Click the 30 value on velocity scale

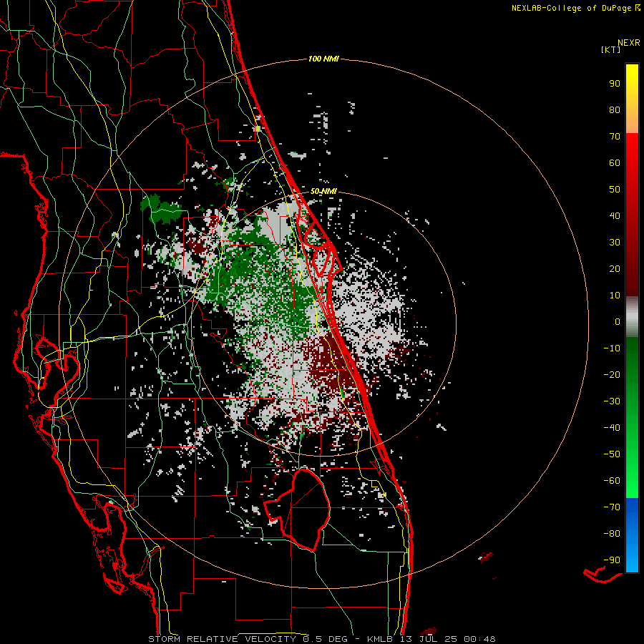pos(615,243)
